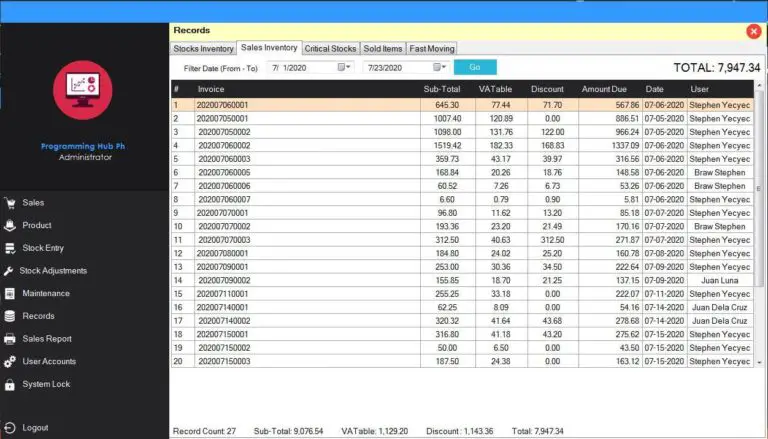Viewport: 768px width, 439px height.
Task: Click the System Lock padlock icon
Action: (10, 385)
